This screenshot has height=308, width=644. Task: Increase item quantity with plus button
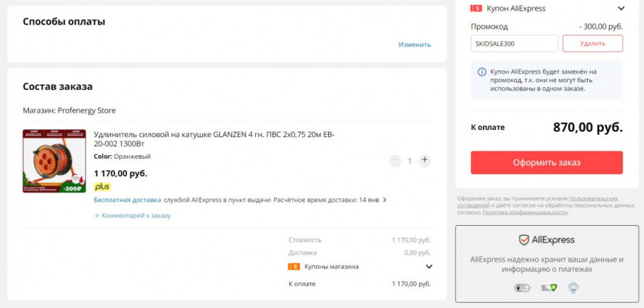click(x=425, y=160)
